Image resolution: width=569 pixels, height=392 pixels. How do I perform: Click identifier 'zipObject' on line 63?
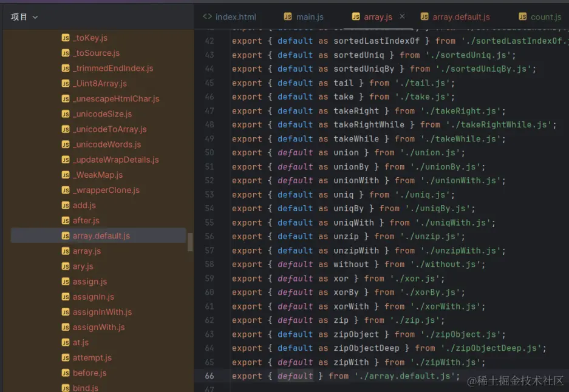tap(356, 334)
